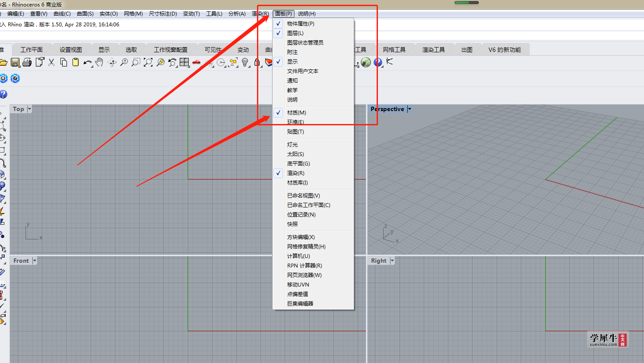644x363 pixels.
Task: Click the Zoom extents icon
Action: pos(148,63)
